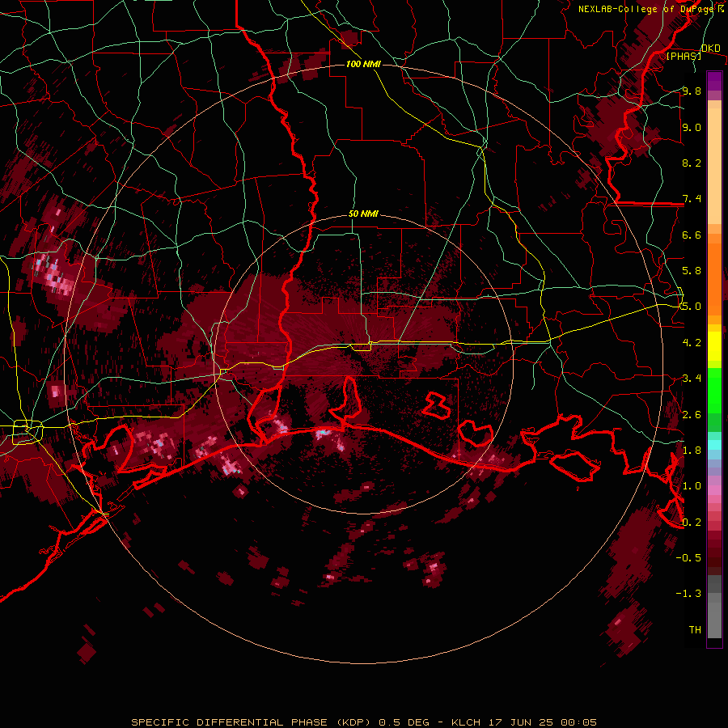Click the 5.0 value on the color scale

[x=692, y=307]
